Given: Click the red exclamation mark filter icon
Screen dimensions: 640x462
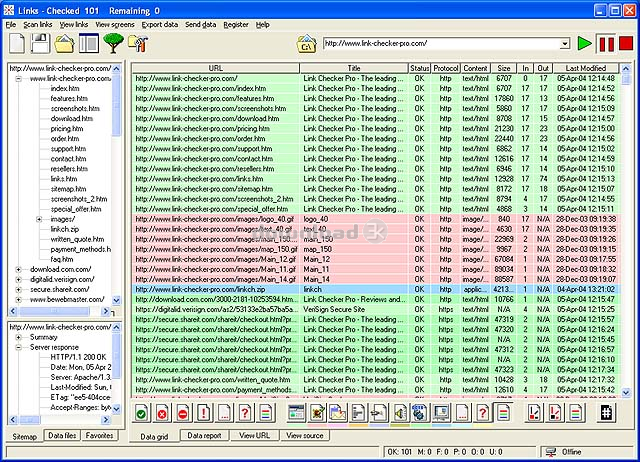Looking at the screenshot, I should [x=204, y=412].
